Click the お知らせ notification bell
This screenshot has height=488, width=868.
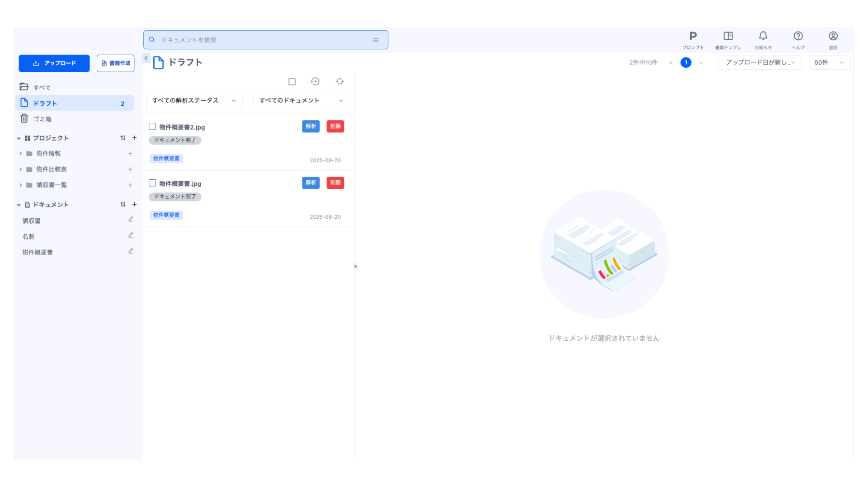(763, 40)
